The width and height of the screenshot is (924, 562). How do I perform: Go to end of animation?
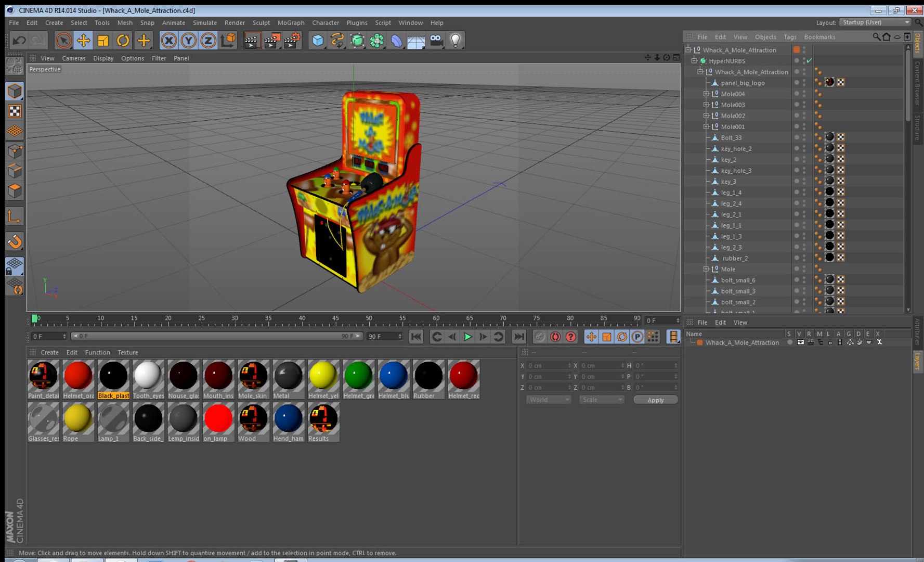pyautogui.click(x=518, y=337)
